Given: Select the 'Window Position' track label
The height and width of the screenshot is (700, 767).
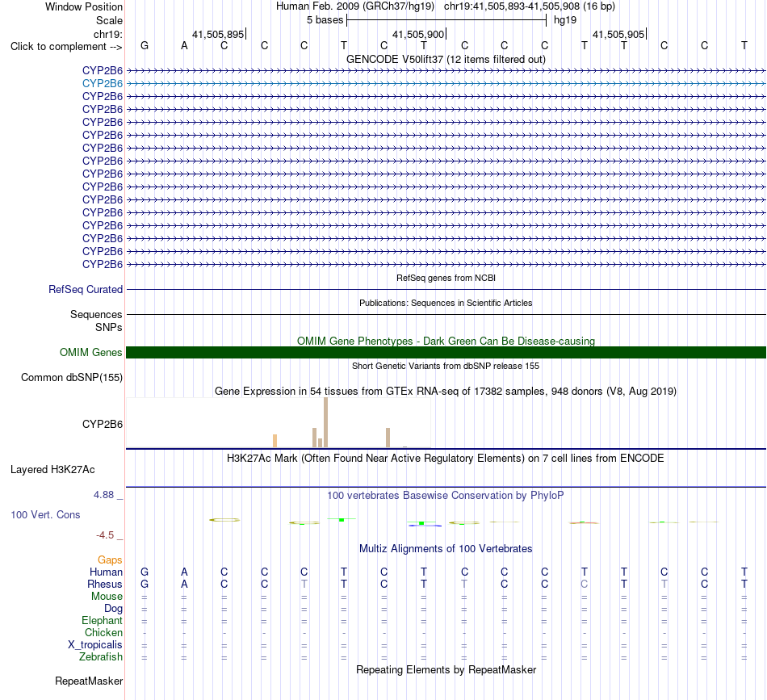Looking at the screenshot, I should (x=84, y=6).
